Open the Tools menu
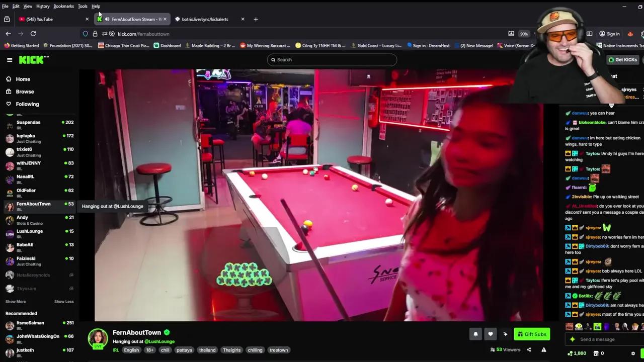 [x=83, y=6]
